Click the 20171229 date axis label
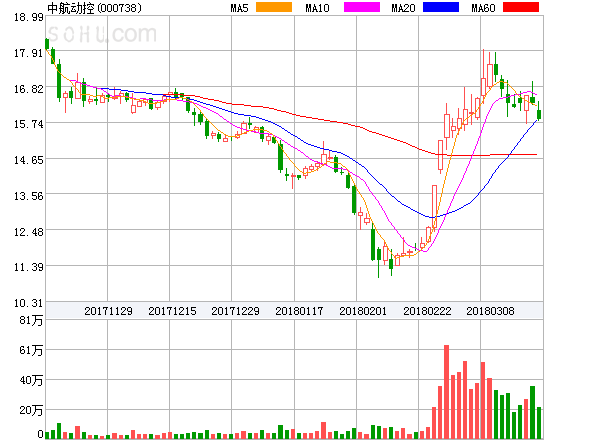 coord(235,311)
